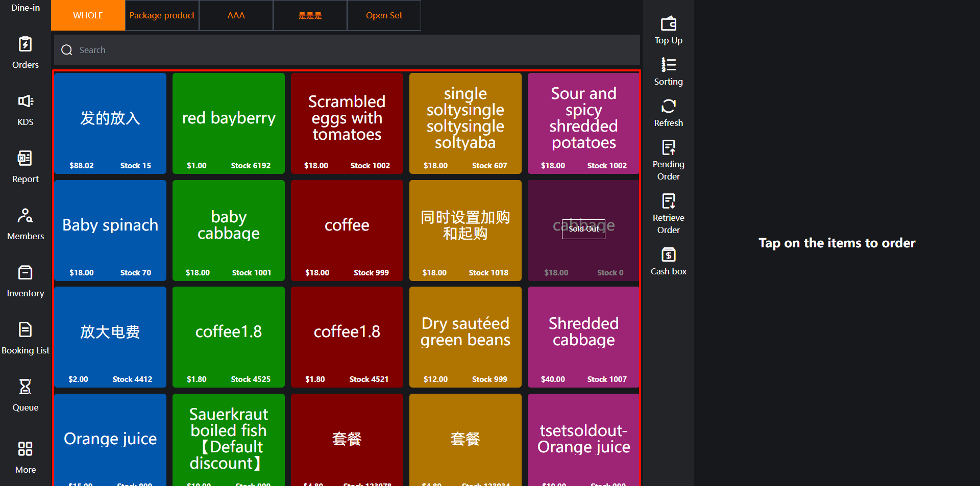
Task: Select the Open Set tab
Action: (x=384, y=15)
